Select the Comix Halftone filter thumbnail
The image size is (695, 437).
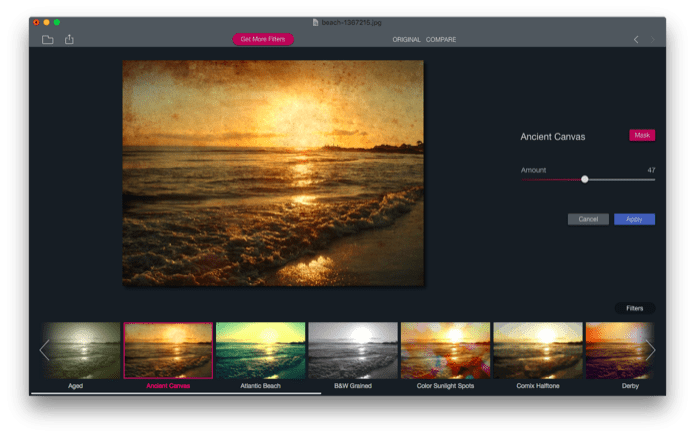[538, 351]
